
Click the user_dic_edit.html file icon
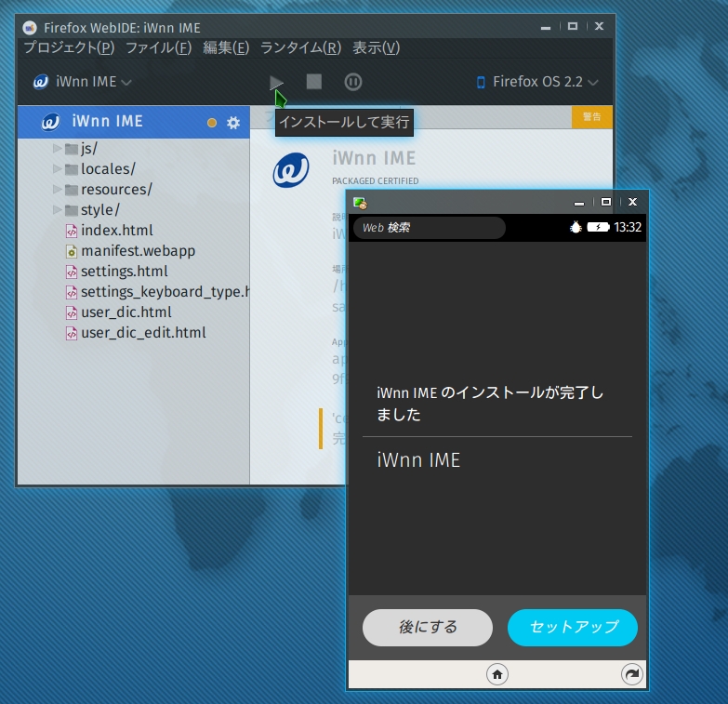(71, 333)
